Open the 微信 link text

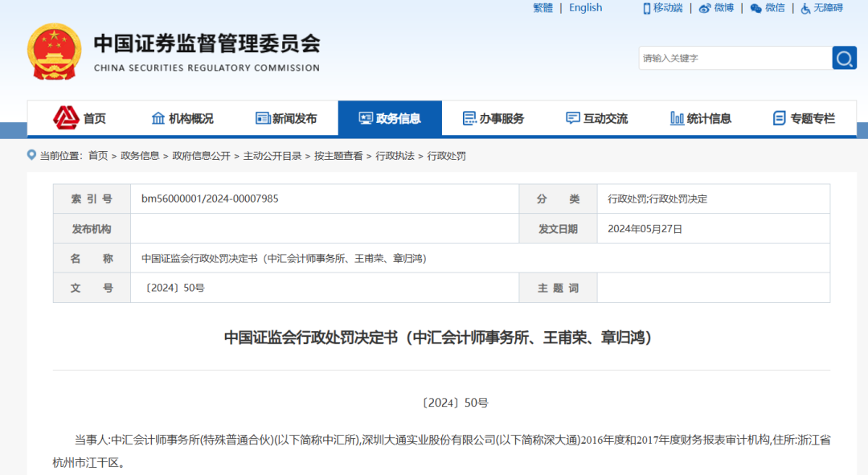click(775, 8)
